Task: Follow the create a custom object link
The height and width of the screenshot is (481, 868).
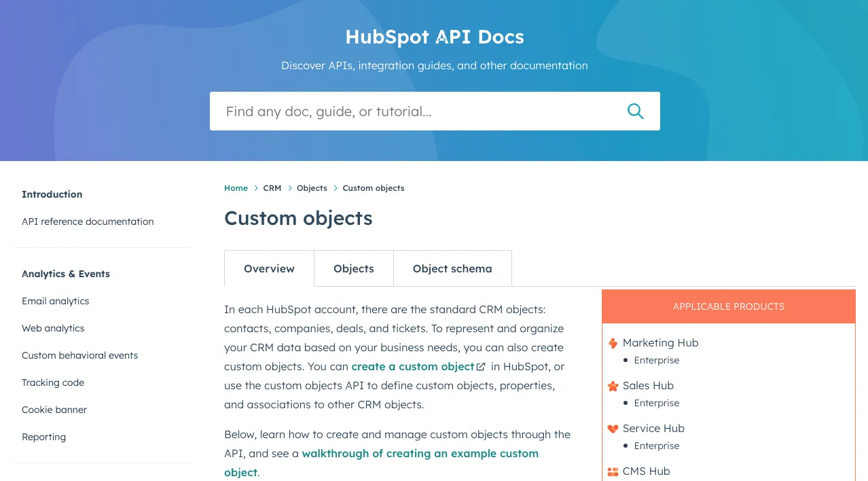Action: pos(413,366)
